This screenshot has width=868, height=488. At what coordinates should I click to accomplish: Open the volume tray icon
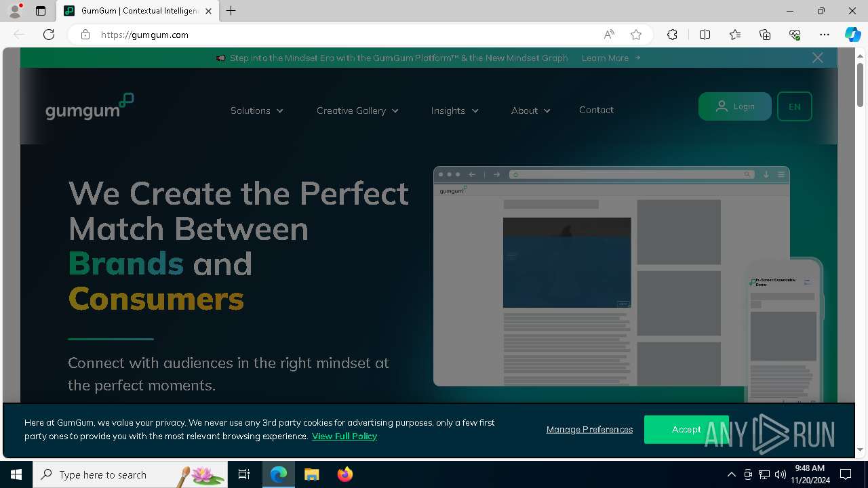click(x=781, y=474)
